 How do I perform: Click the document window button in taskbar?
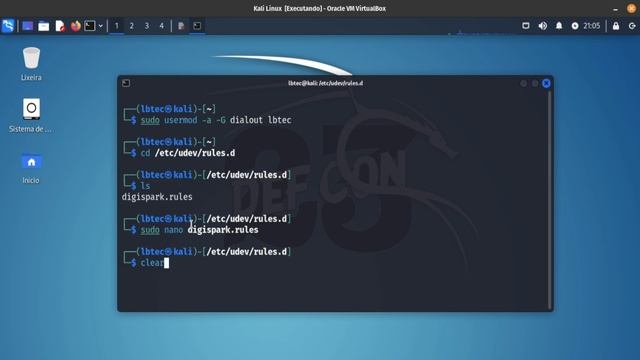coord(181,26)
